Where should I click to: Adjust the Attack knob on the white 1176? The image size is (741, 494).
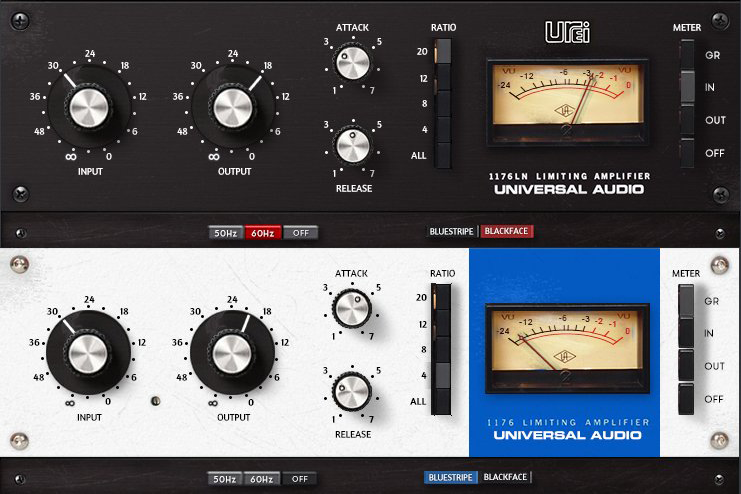(x=352, y=309)
